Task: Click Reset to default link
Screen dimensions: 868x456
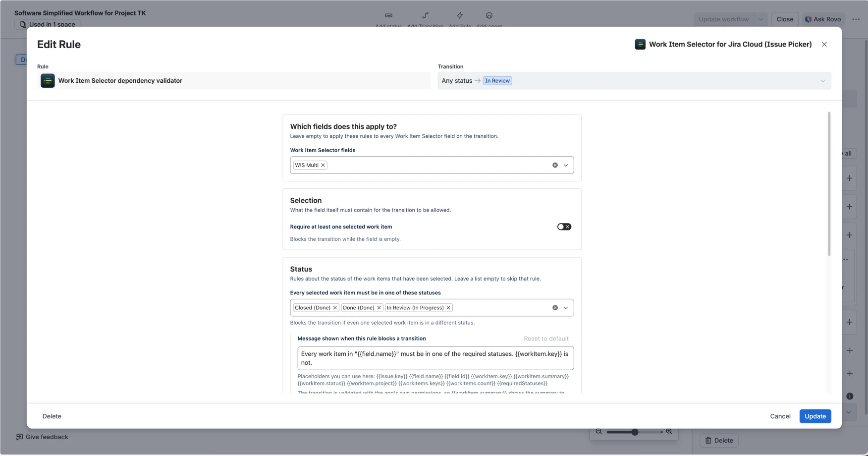Action: [x=546, y=339]
